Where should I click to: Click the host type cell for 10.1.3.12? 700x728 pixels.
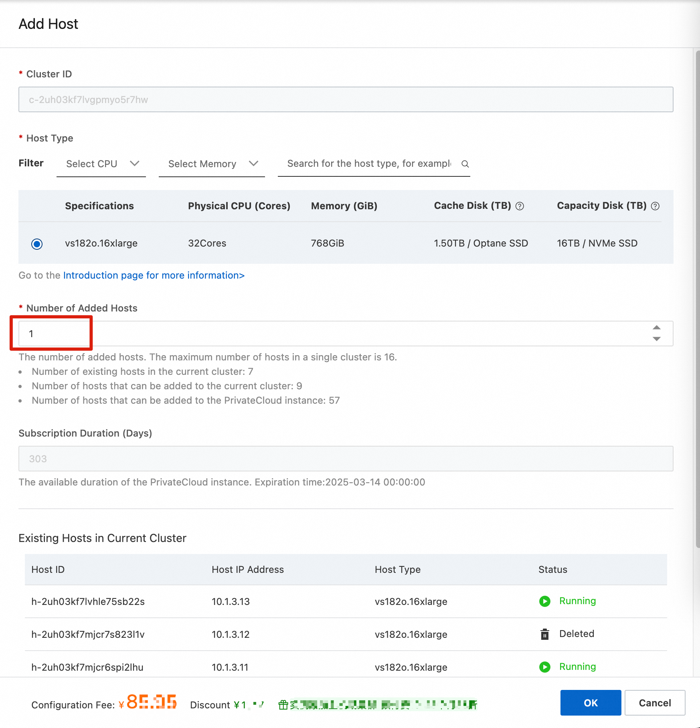tap(411, 634)
